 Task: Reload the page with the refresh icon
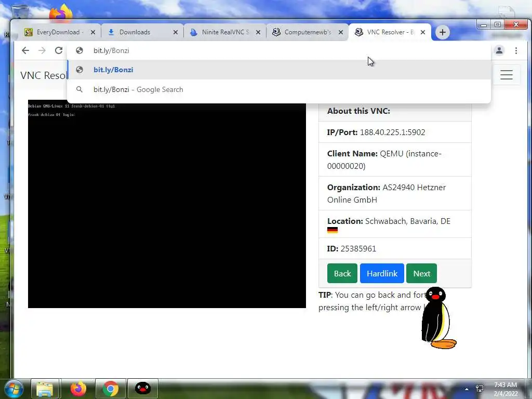pyautogui.click(x=59, y=50)
